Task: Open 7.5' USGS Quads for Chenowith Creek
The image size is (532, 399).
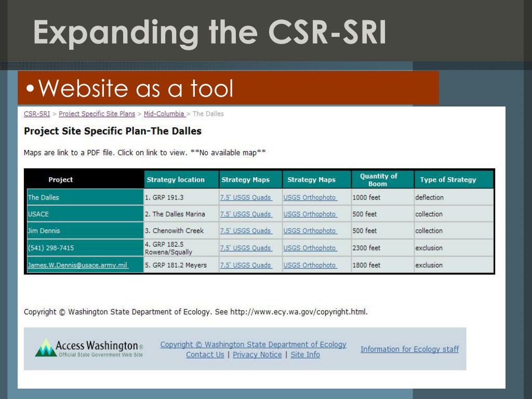Action: [x=246, y=231]
